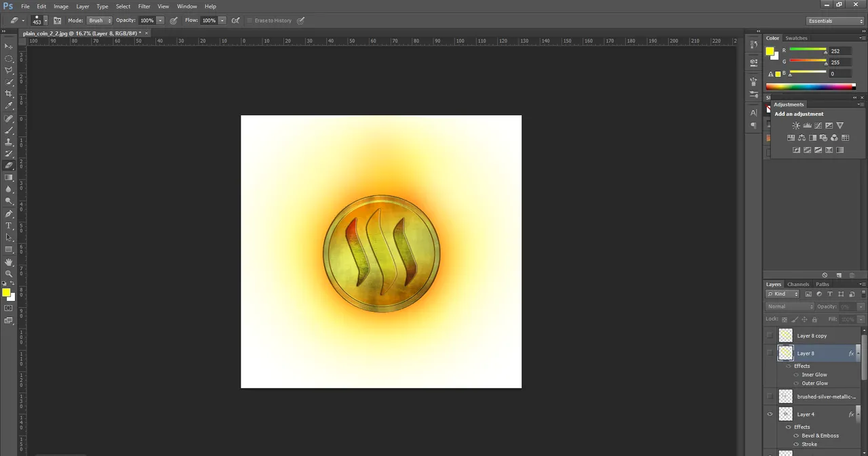Click the foreground yellow color swatch in toolbox
Image resolution: width=868 pixels, height=456 pixels.
pos(5,292)
